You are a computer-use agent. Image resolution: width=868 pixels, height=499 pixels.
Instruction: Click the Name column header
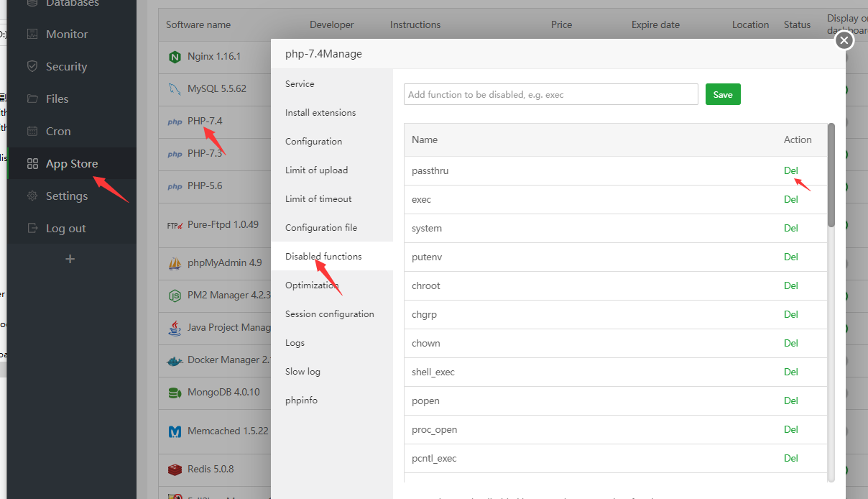click(x=425, y=139)
